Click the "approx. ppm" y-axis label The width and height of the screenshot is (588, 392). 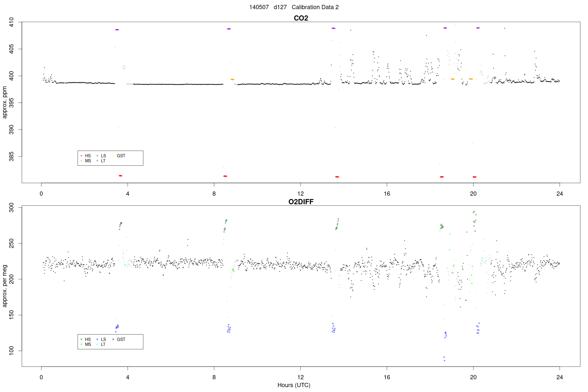pos(5,102)
